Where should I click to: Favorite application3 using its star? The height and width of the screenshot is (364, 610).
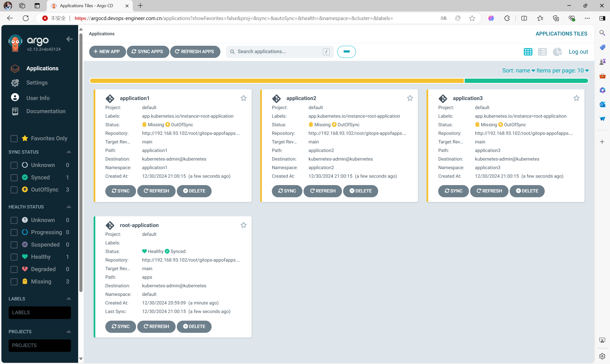click(576, 98)
